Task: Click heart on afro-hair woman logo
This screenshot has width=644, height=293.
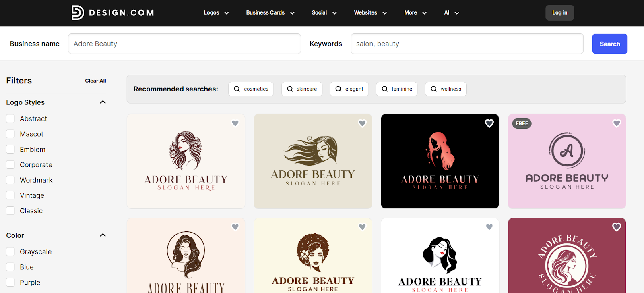Action: [362, 227]
